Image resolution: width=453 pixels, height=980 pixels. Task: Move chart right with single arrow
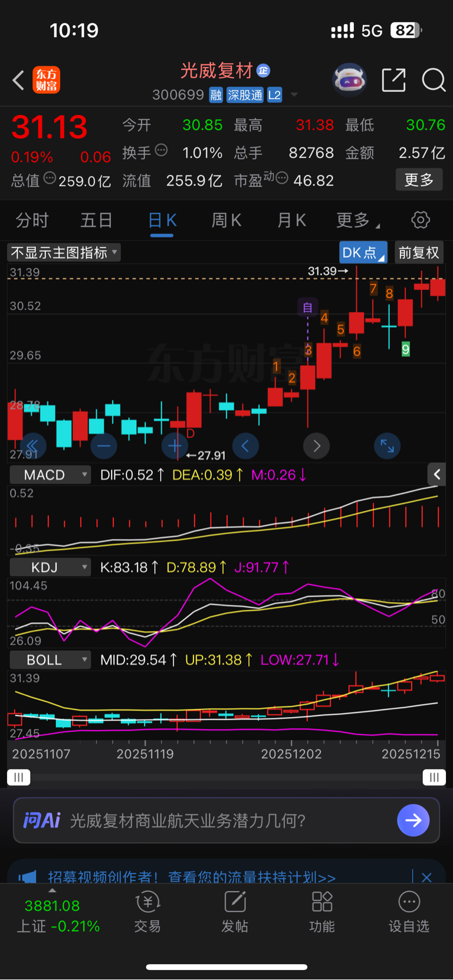[316, 446]
